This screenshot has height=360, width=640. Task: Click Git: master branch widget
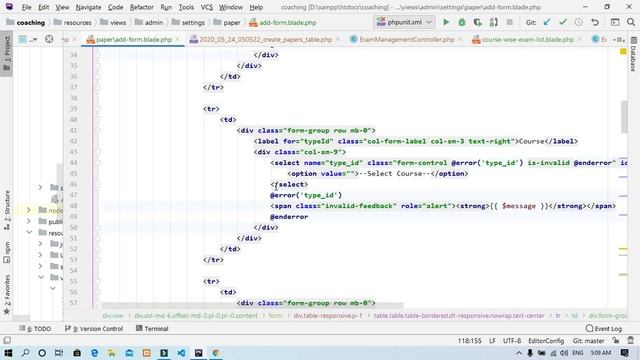(588, 340)
